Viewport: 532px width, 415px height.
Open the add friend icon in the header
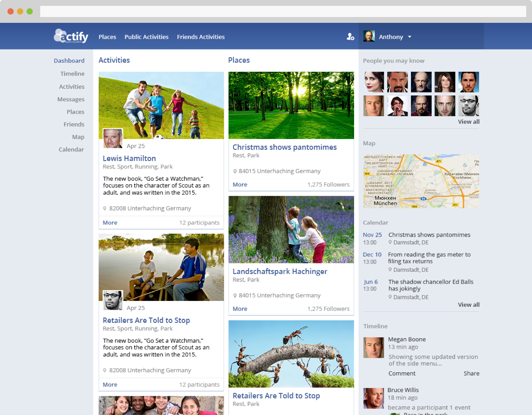coord(350,37)
